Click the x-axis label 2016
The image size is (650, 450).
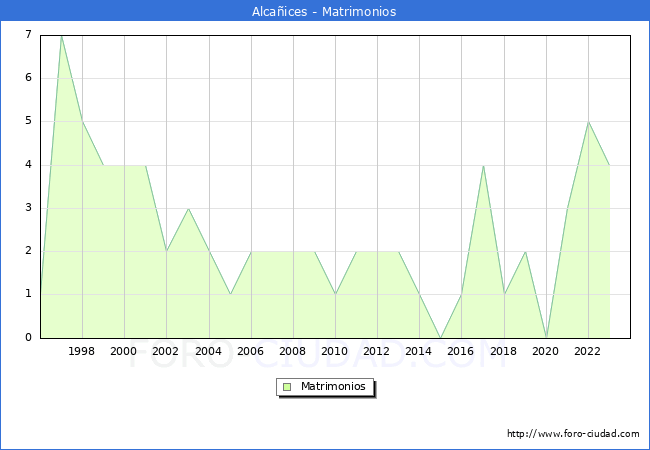460,351
